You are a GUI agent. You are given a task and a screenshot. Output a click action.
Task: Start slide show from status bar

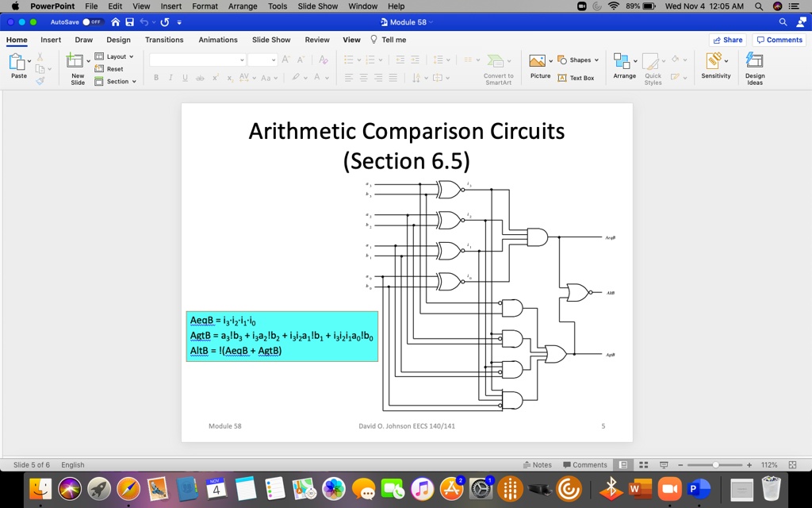click(663, 465)
